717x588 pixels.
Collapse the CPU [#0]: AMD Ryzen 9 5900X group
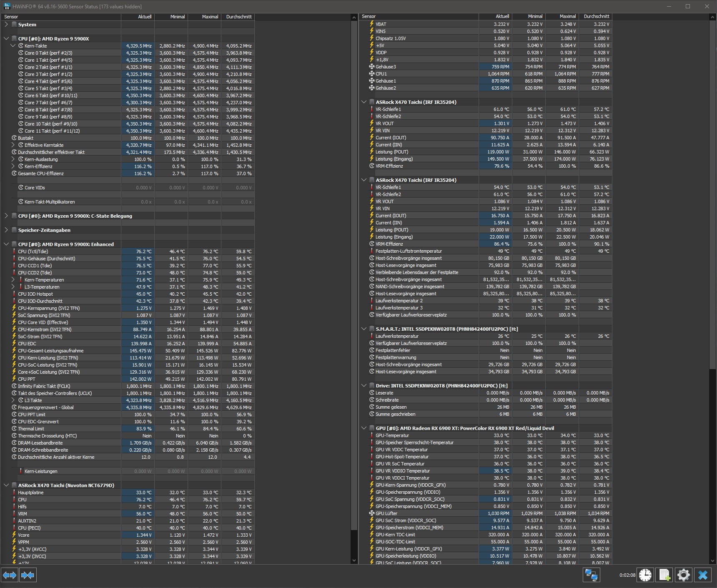coord(6,39)
